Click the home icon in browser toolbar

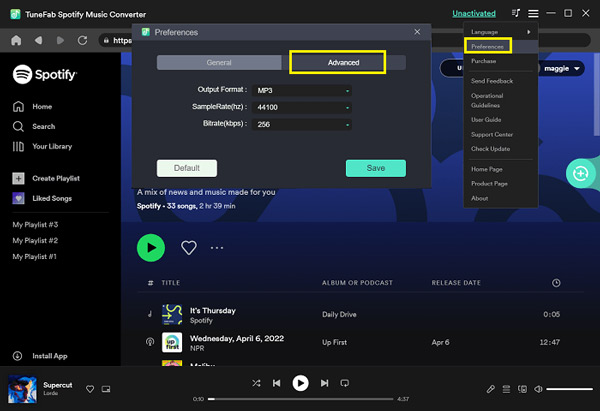(x=16, y=40)
